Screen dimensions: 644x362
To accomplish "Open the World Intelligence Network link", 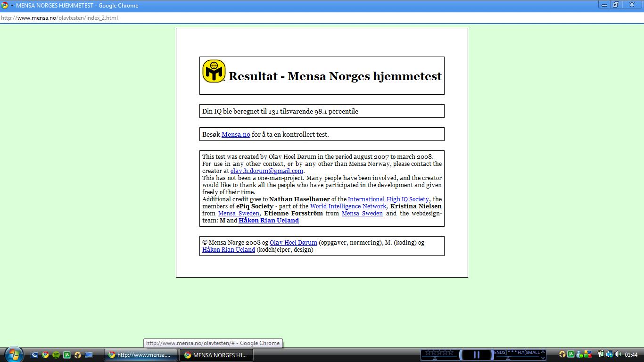I will [348, 206].
